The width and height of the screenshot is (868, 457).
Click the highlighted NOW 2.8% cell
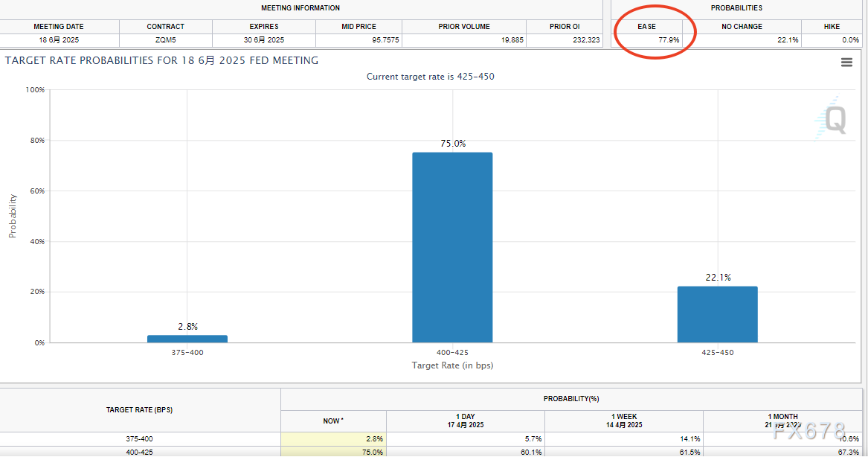pyautogui.click(x=333, y=439)
